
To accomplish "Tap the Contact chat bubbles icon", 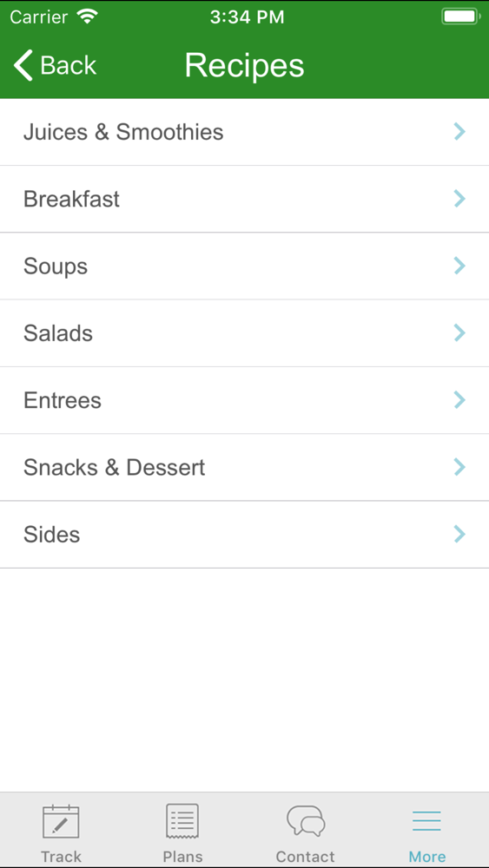I will [305, 821].
